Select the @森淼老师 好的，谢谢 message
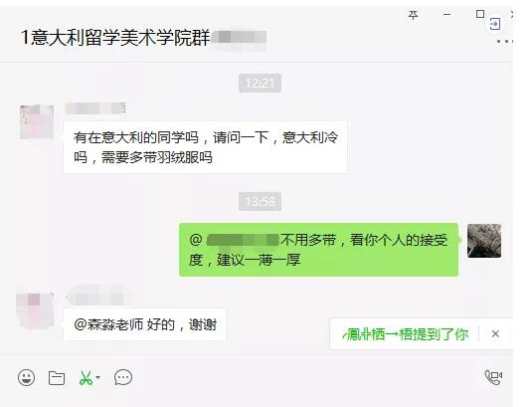The image size is (532, 407). [145, 324]
